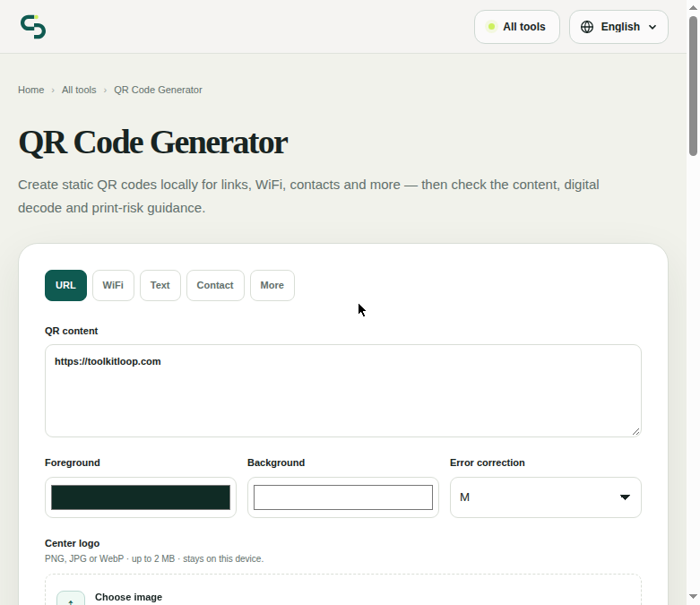Select the URL tab
Viewport: 700px width, 605px height.
tap(65, 285)
